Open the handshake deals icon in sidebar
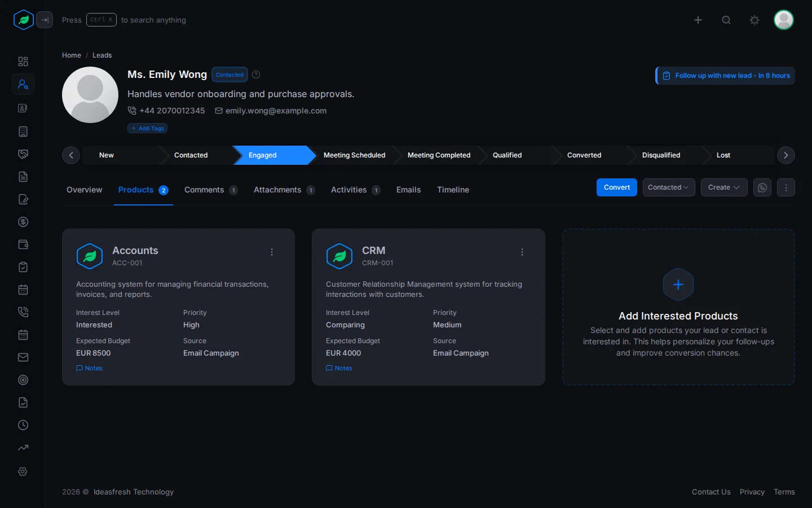Image resolution: width=812 pixels, height=508 pixels. (23, 154)
